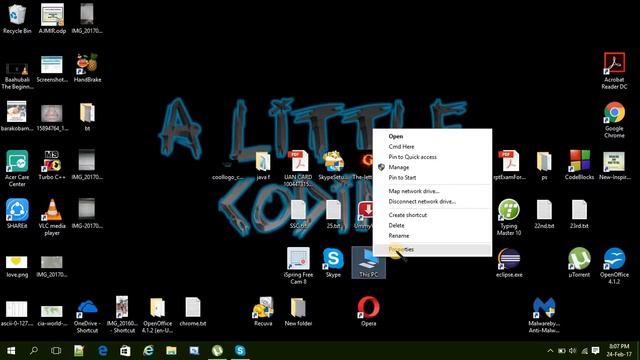Viewport: 640px width, 360px height.
Task: Select the UAN CARD PDF icon
Action: coord(298,168)
